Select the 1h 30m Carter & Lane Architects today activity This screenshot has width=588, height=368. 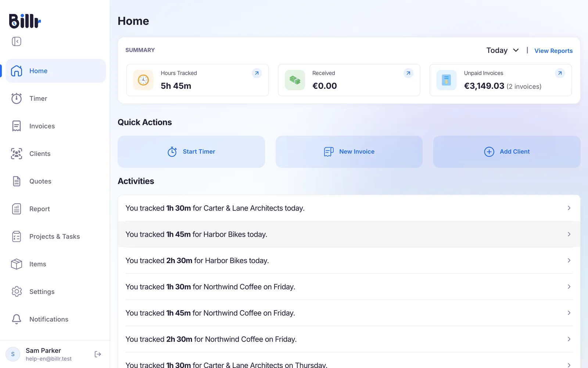[349, 208]
